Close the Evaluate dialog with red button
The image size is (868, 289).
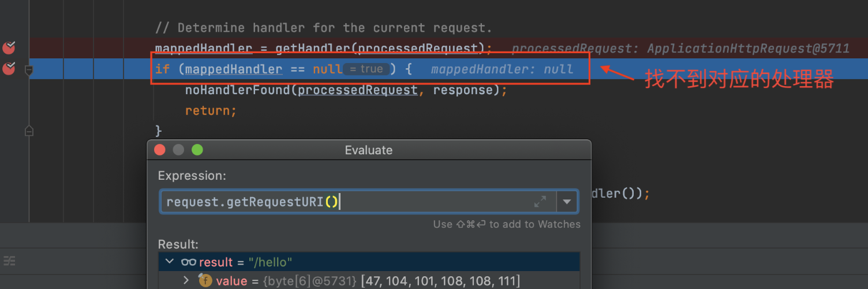(x=160, y=150)
